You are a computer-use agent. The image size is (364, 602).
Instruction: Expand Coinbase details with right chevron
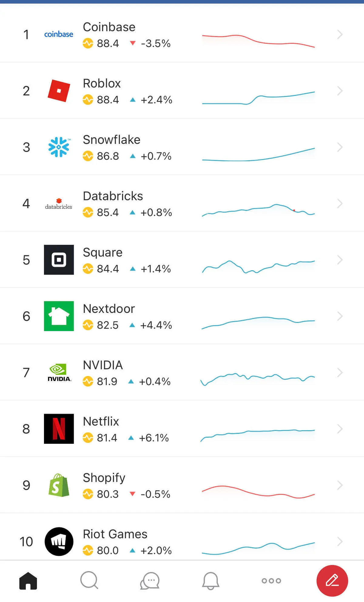(x=340, y=34)
